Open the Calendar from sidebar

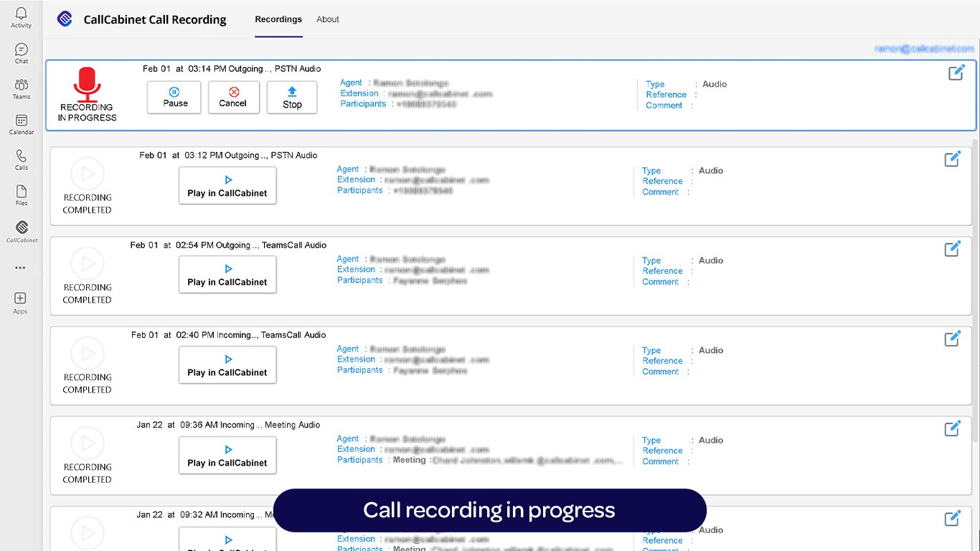click(x=22, y=125)
